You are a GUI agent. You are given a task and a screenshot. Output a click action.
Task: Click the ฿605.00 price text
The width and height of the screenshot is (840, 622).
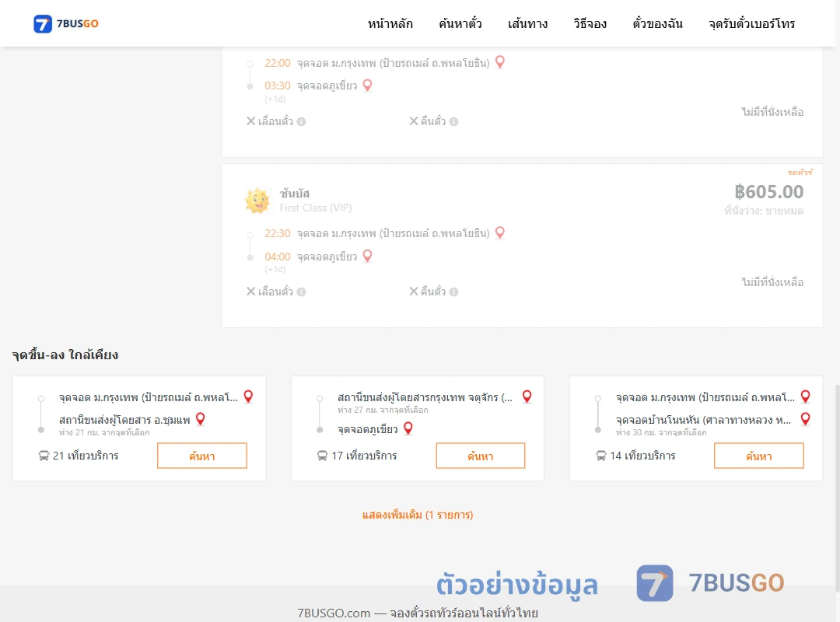click(768, 192)
